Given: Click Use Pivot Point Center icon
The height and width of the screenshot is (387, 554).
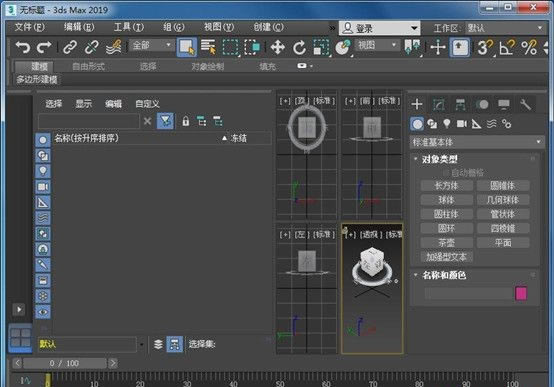Looking at the screenshot, I should pos(412,47).
